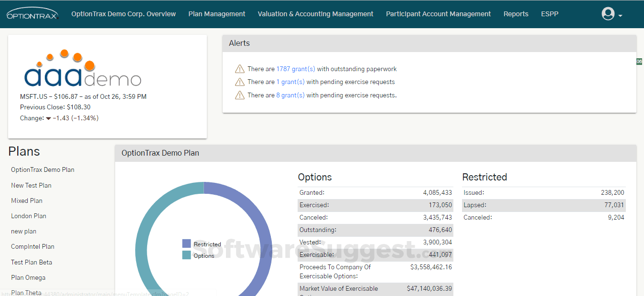This screenshot has width=644, height=296.
Task: Click the OptionTrax logo in header
Action: (32, 14)
